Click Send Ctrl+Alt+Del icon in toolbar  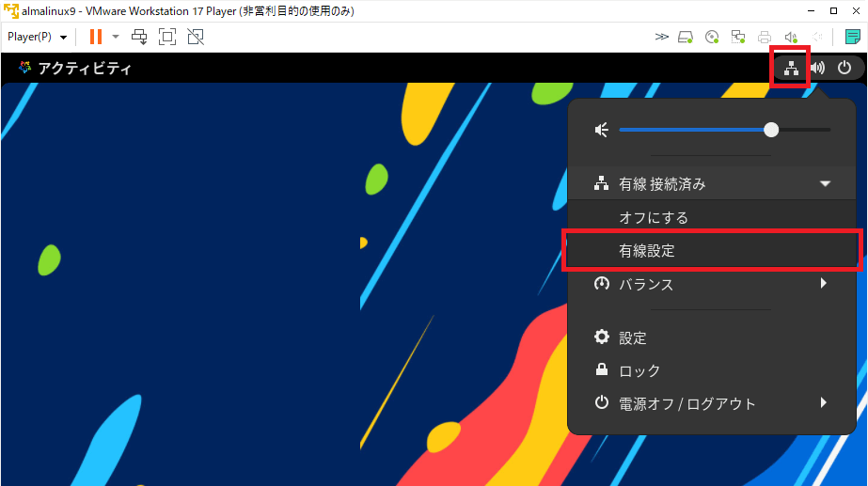[x=139, y=37]
